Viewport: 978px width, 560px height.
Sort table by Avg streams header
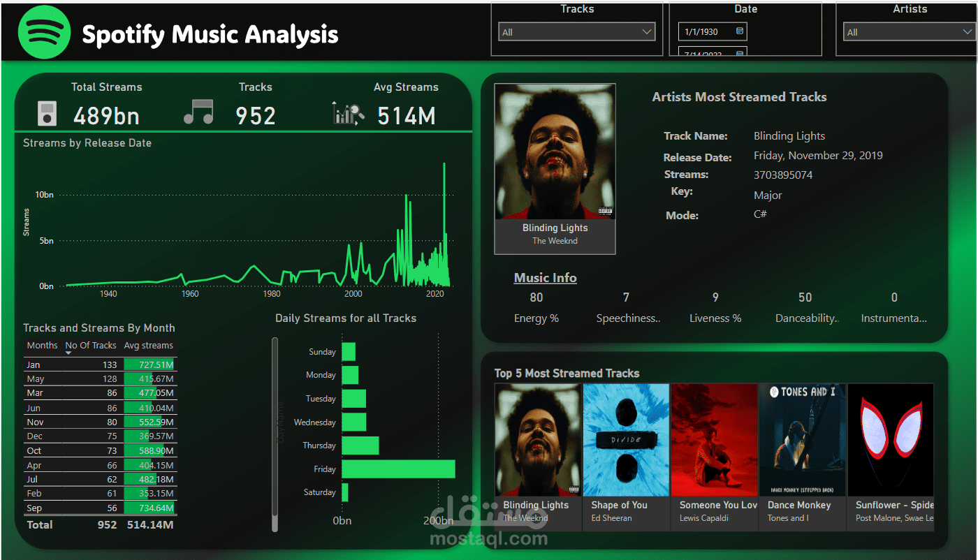(x=149, y=345)
